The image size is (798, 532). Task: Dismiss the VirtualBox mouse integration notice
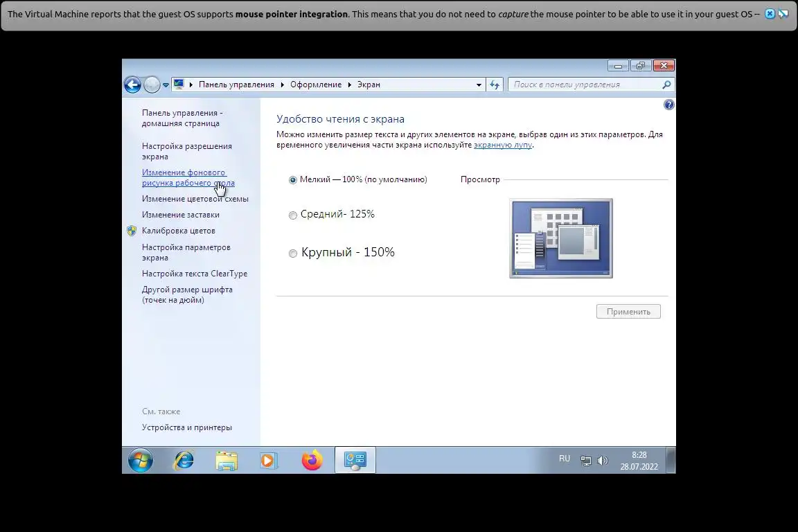click(x=770, y=14)
